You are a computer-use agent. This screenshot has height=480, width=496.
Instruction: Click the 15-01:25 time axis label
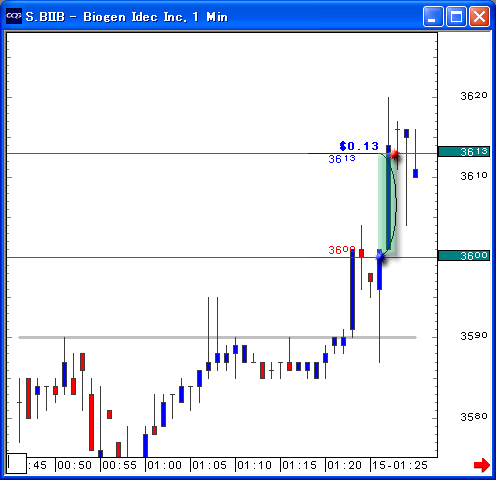click(x=400, y=465)
